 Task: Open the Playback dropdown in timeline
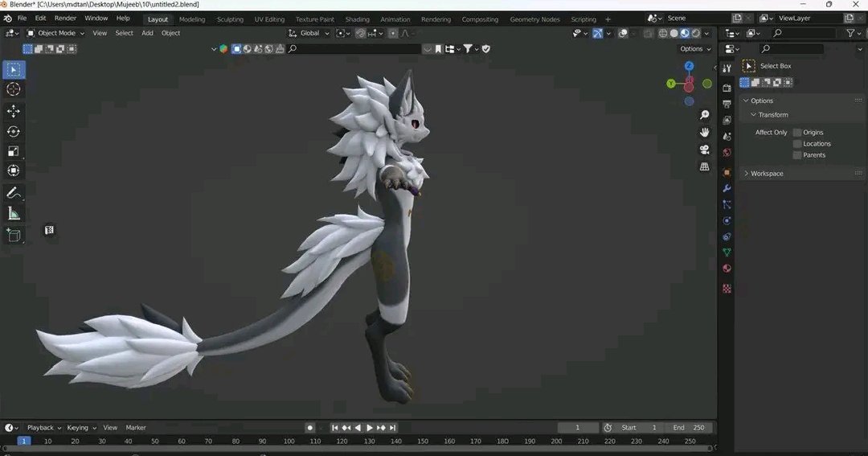click(x=43, y=428)
